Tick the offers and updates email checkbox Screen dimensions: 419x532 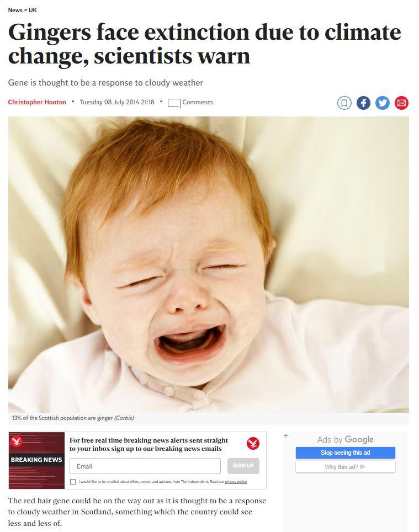pos(73,482)
